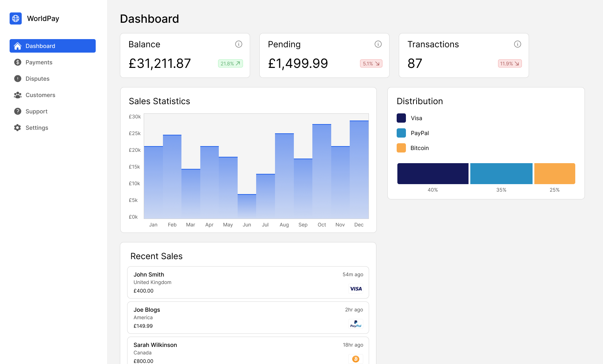Open the Support menu label
Image resolution: width=603 pixels, height=364 pixels.
36,111
